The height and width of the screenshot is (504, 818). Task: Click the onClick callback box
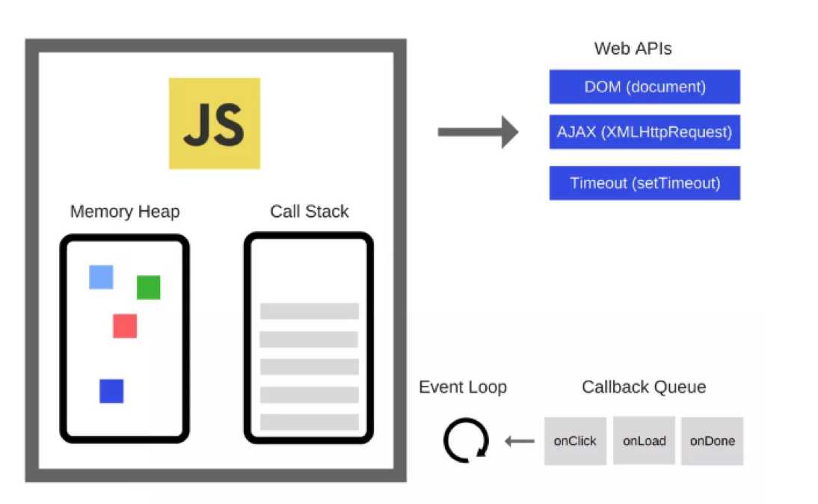[576, 441]
